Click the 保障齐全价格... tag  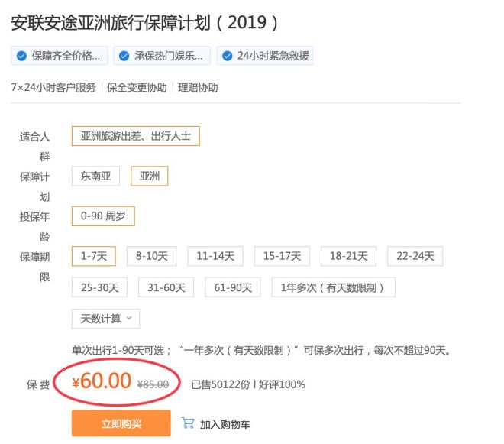pyautogui.click(x=60, y=56)
